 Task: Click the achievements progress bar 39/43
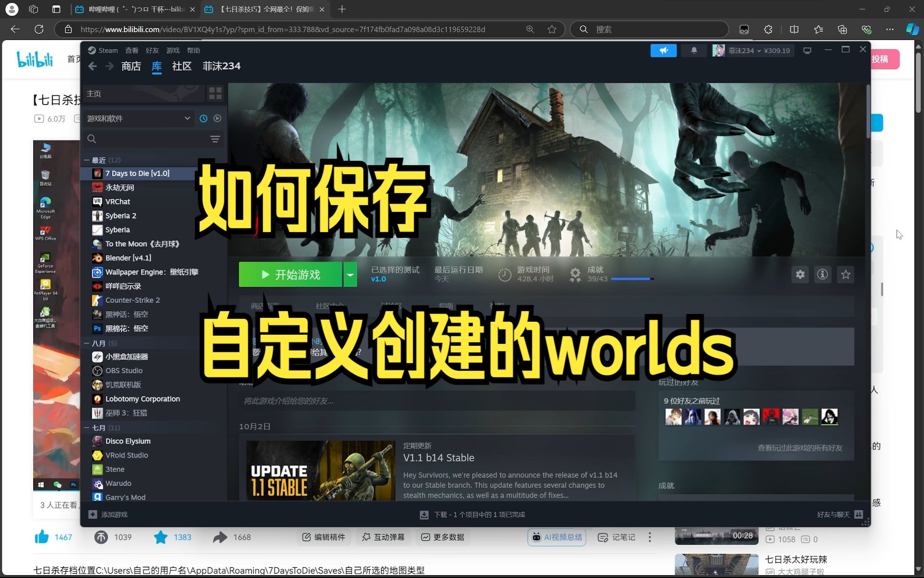632,279
